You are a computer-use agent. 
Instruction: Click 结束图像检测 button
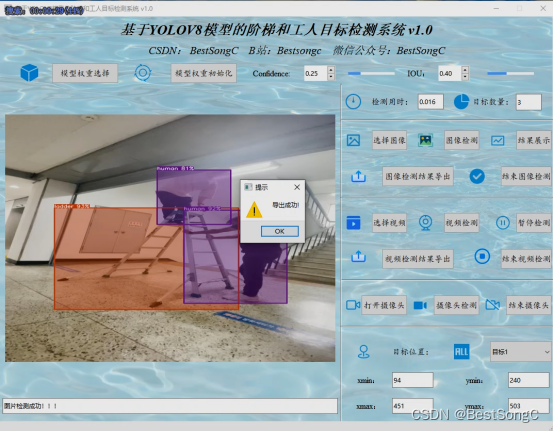[x=526, y=176]
